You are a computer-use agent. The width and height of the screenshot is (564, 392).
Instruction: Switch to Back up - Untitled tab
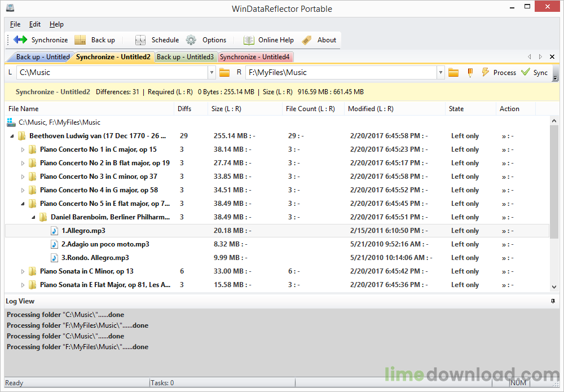(x=42, y=57)
